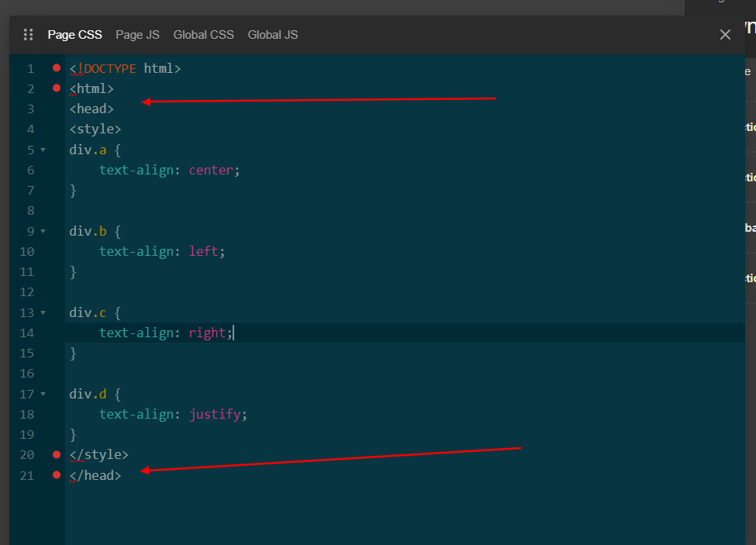The width and height of the screenshot is (756, 545).
Task: Collapse the div.d block on line 17
Action: [43, 394]
